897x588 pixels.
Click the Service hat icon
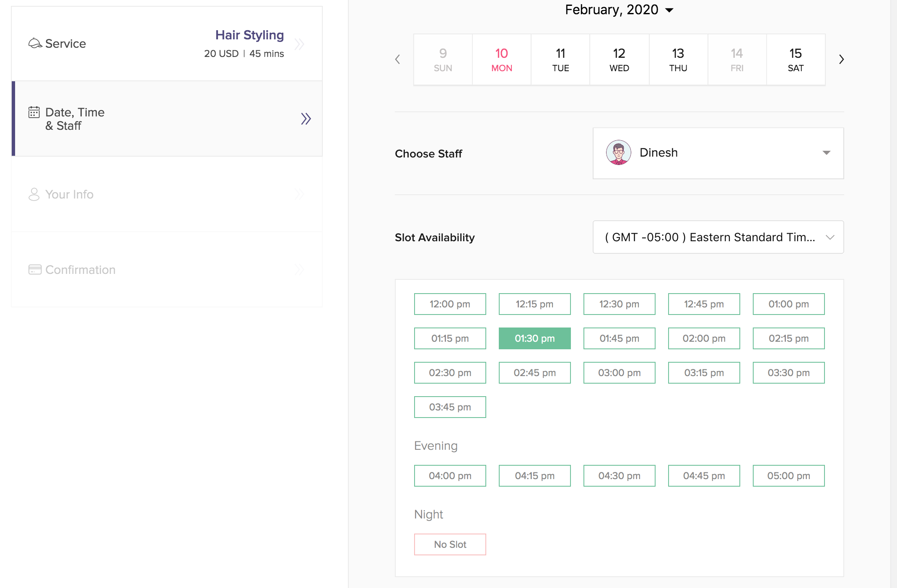[35, 43]
